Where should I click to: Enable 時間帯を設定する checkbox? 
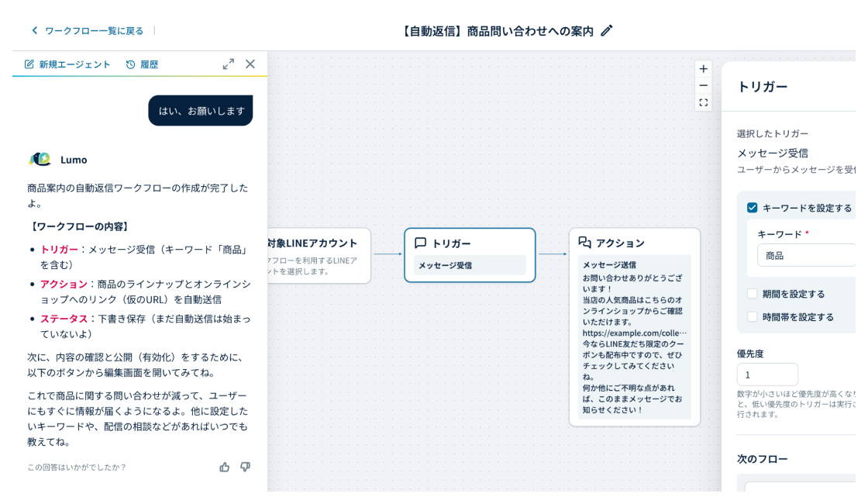pos(752,317)
